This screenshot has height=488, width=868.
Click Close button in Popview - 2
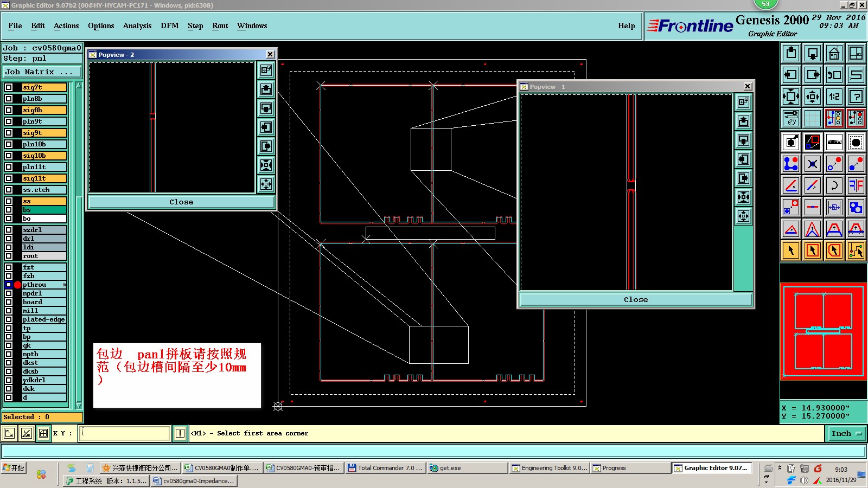tap(181, 202)
